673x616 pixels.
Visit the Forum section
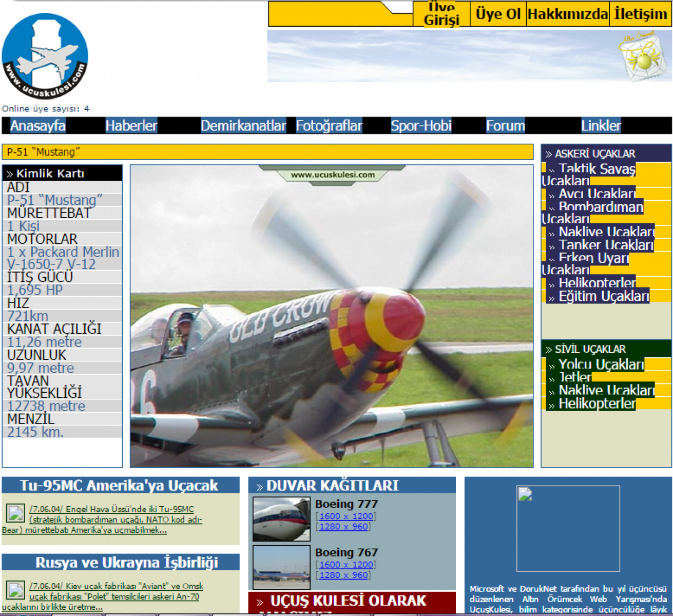[506, 126]
